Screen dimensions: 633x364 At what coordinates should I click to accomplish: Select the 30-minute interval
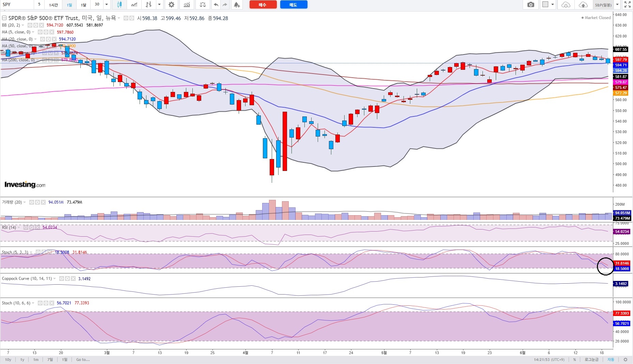point(97,5)
